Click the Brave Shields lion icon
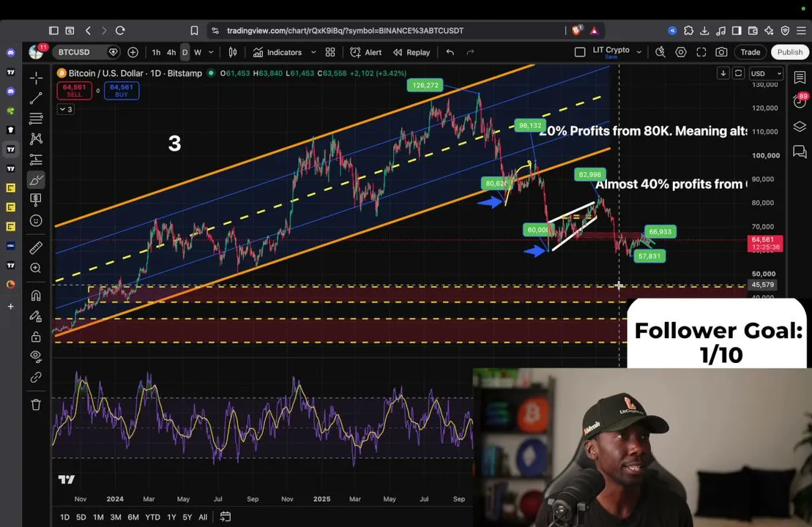Screen dimensions: 812x527 pyautogui.click(x=576, y=31)
